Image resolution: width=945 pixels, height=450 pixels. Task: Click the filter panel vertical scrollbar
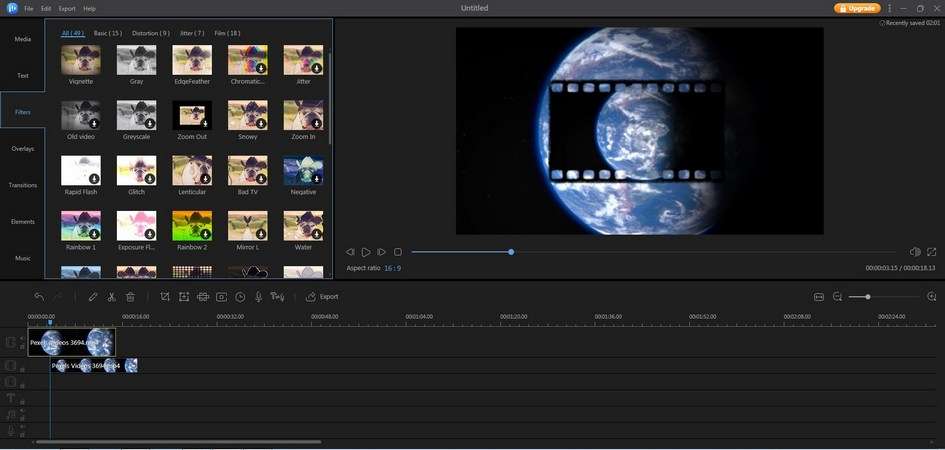coord(330,99)
